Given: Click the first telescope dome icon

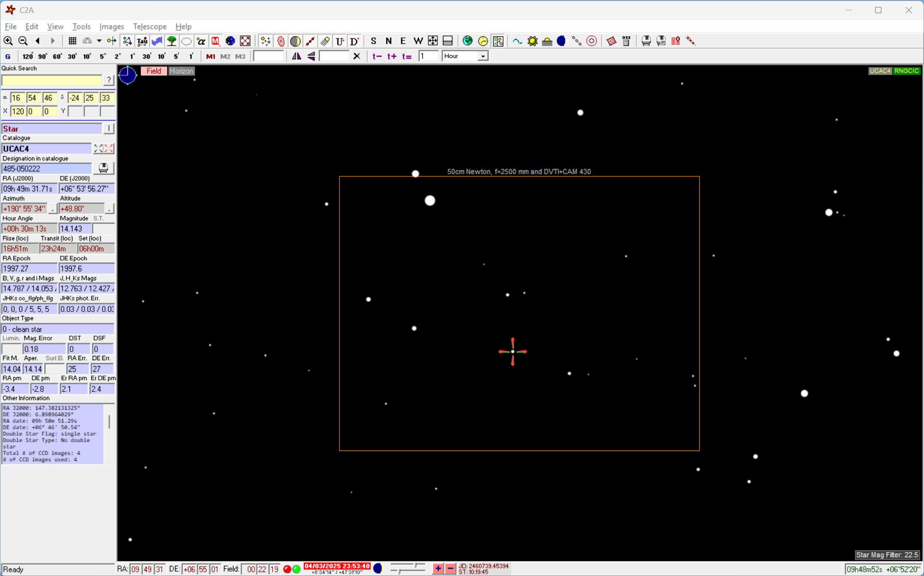Looking at the screenshot, I should tap(646, 41).
